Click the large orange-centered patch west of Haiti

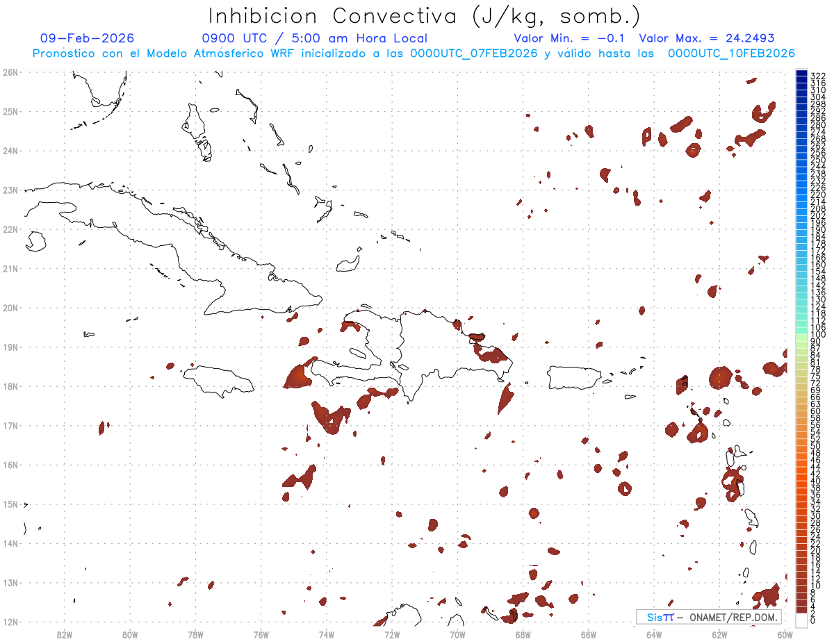297,377
